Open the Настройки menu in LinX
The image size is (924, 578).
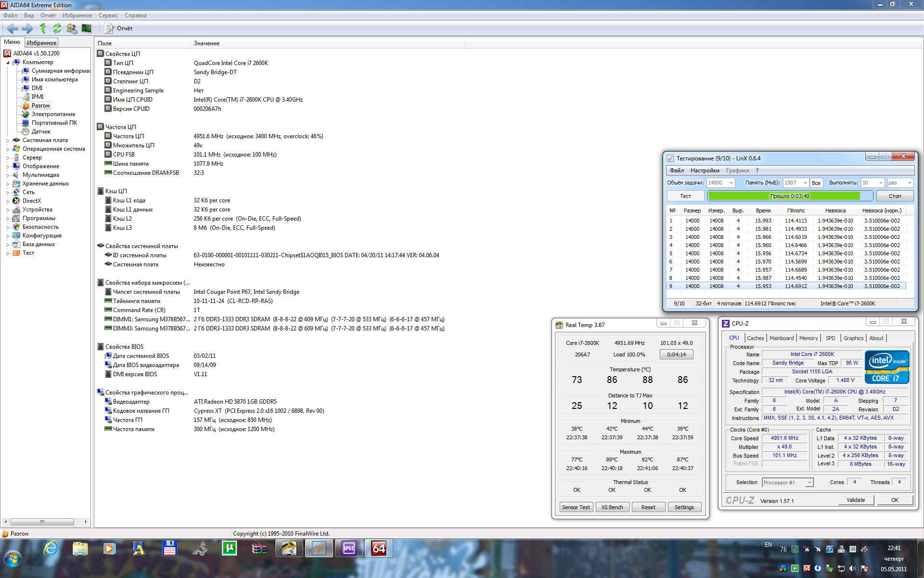click(705, 171)
